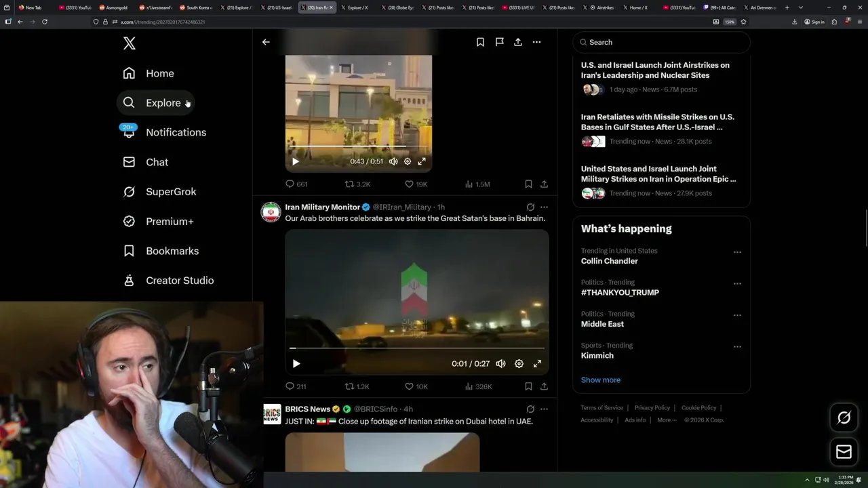Viewport: 868px width, 488px height.
Task: Open Bookmarks in the sidebar
Action: coord(161,251)
